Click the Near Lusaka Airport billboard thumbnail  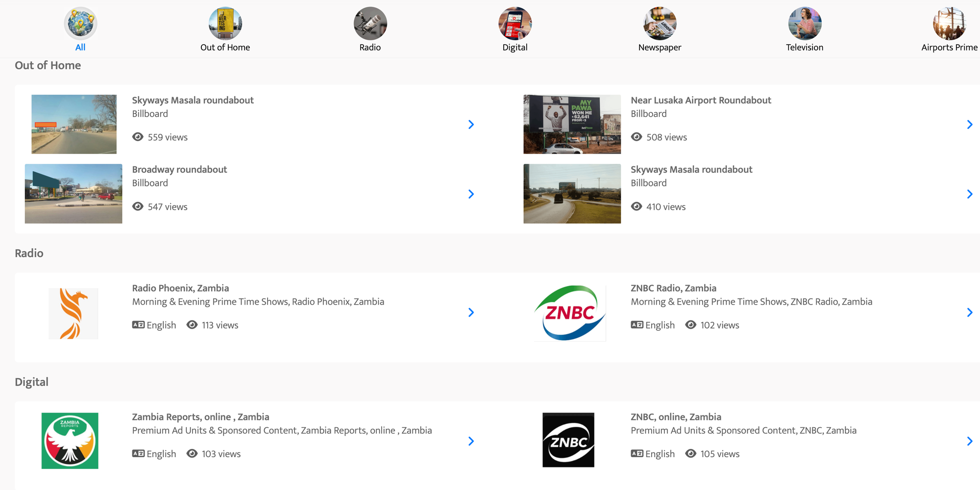pyautogui.click(x=572, y=124)
